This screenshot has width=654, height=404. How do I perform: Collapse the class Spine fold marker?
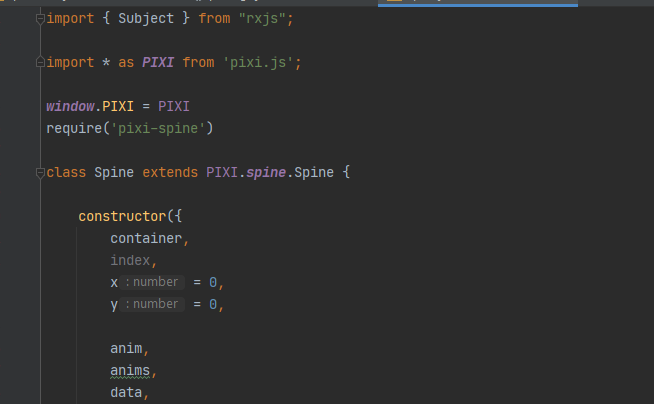(40, 173)
